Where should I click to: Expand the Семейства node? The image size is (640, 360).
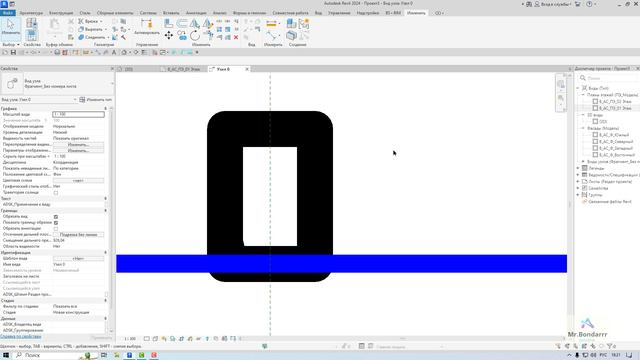[x=578, y=188]
